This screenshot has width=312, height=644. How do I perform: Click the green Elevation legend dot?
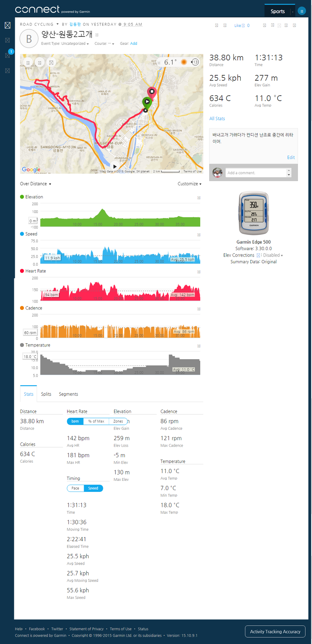coord(22,197)
